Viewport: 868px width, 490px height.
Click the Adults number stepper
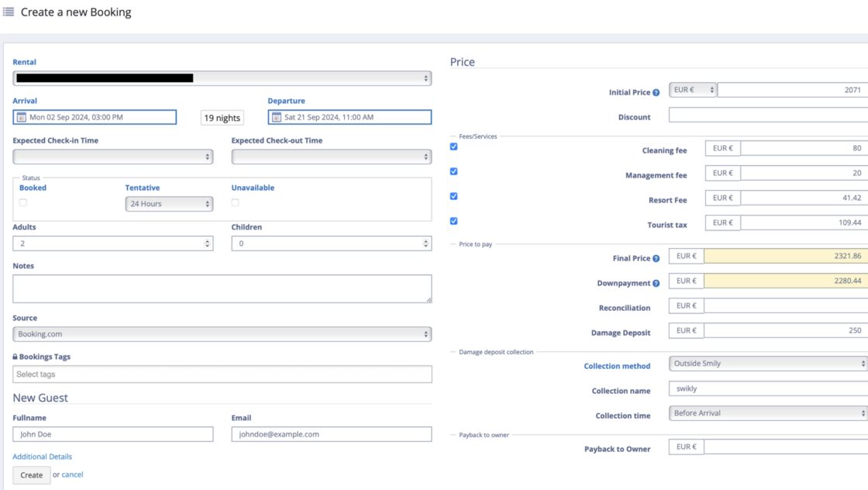pos(207,243)
